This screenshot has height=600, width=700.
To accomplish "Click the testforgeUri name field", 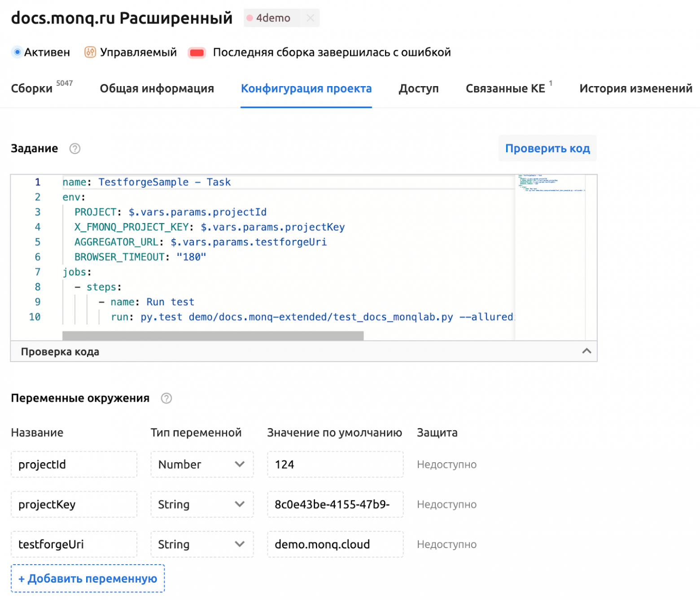I will point(74,544).
